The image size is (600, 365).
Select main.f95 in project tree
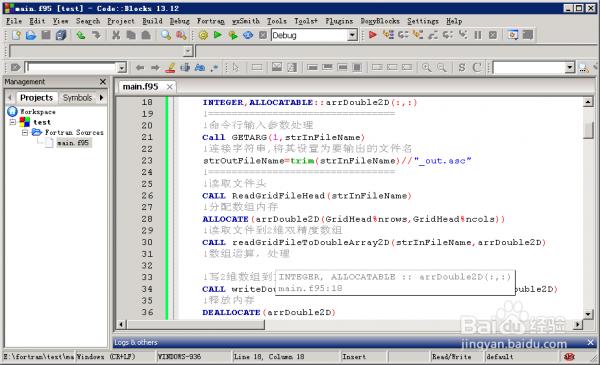click(72, 143)
